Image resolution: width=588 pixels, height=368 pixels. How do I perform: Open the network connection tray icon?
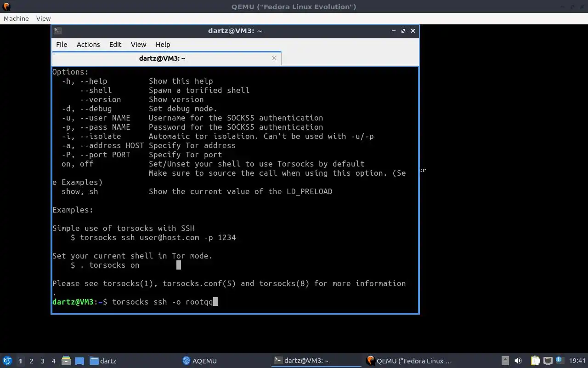[548, 361]
